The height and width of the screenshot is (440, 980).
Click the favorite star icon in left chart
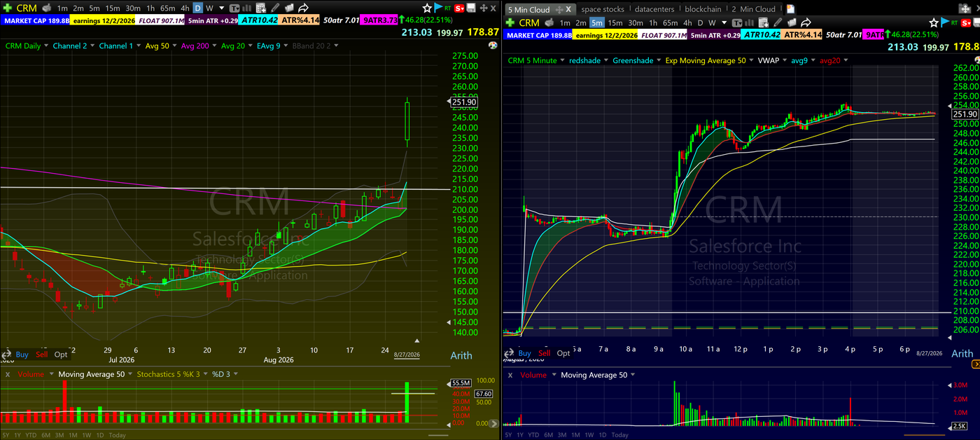[x=426, y=8]
